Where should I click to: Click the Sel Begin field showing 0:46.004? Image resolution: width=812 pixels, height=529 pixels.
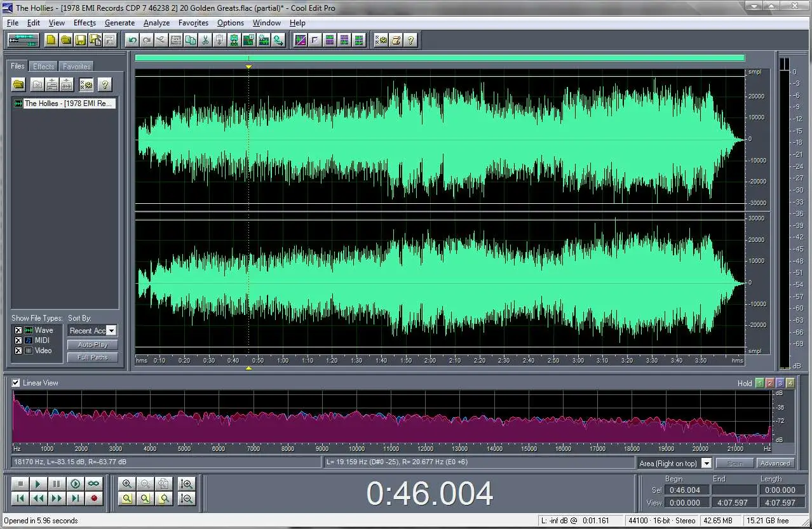(687, 490)
